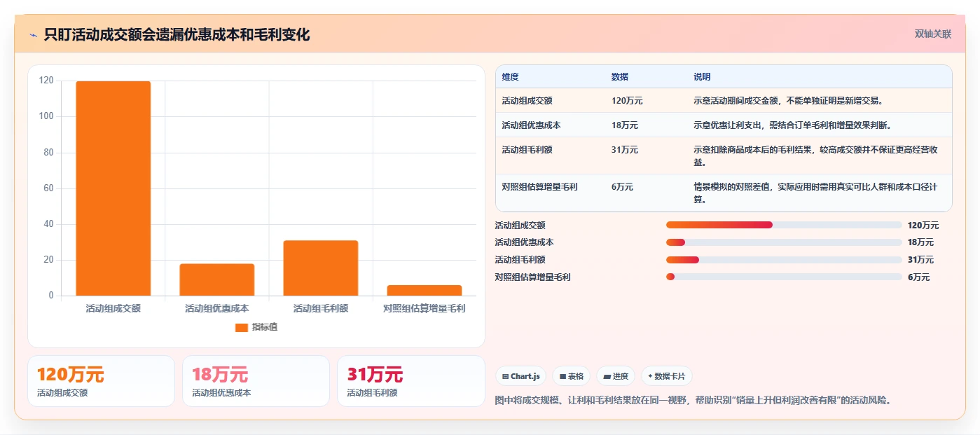Screen dimensions: 980x435
Task: Click the 活动组成交额 progress bar
Action: [x=784, y=225]
